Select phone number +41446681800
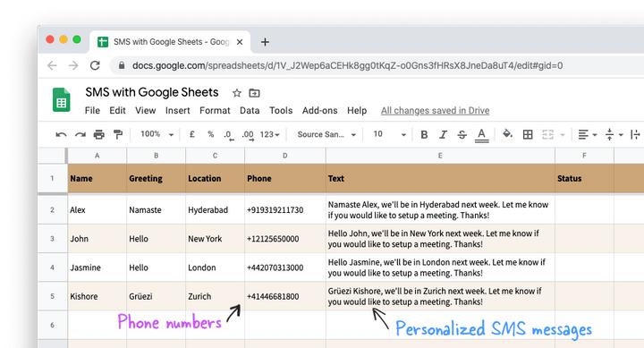Screen dimensions: 644x348 [285, 296]
